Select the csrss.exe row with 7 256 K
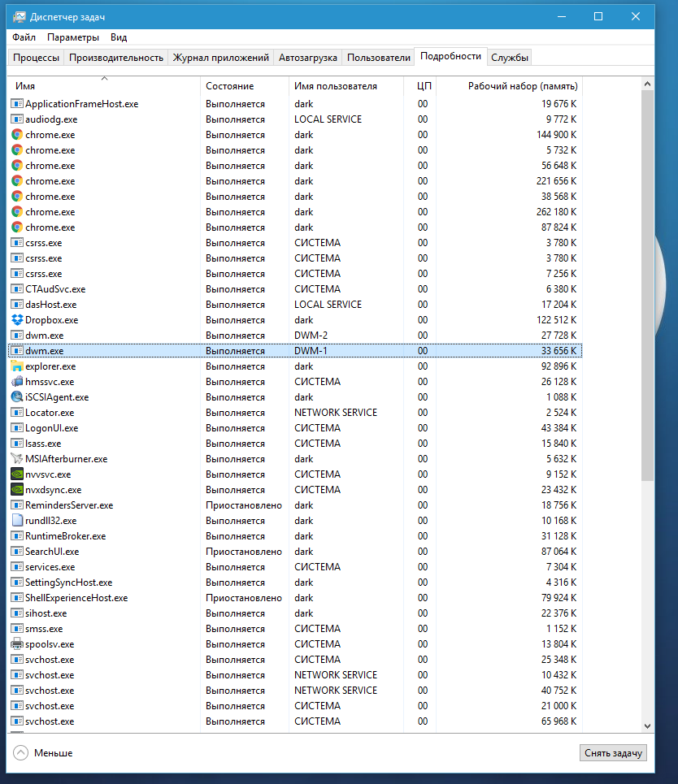The image size is (678, 784). (295, 274)
